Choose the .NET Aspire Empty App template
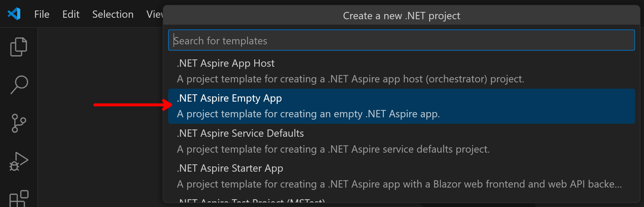This screenshot has width=644, height=207. coord(401,106)
